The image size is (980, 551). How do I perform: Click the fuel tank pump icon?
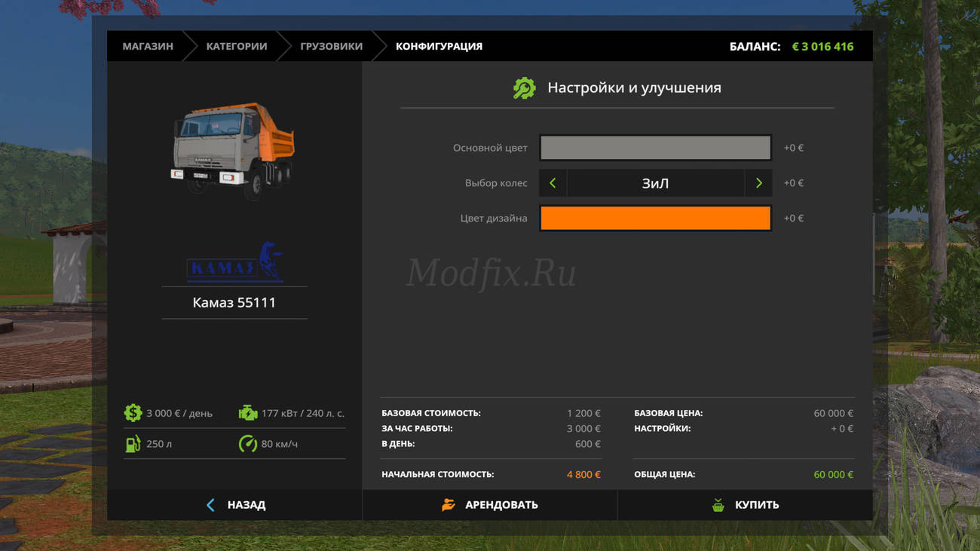[x=133, y=443]
